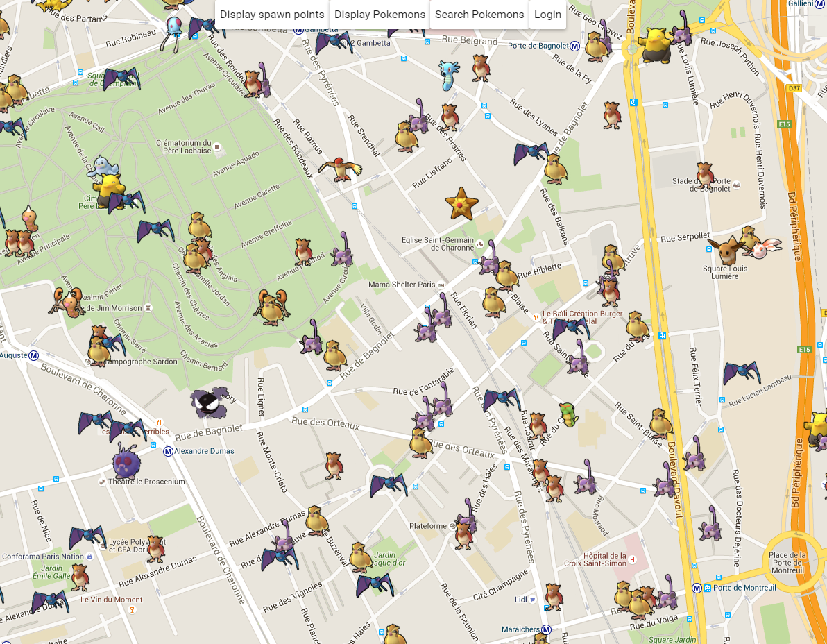Click the Rue Riblette street label
The image size is (827, 644).
tap(540, 271)
